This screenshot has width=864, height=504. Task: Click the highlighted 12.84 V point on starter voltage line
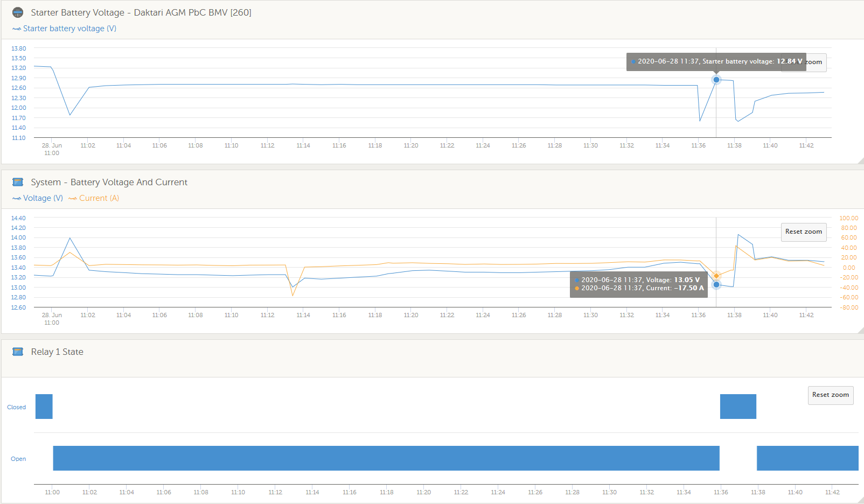pos(716,80)
